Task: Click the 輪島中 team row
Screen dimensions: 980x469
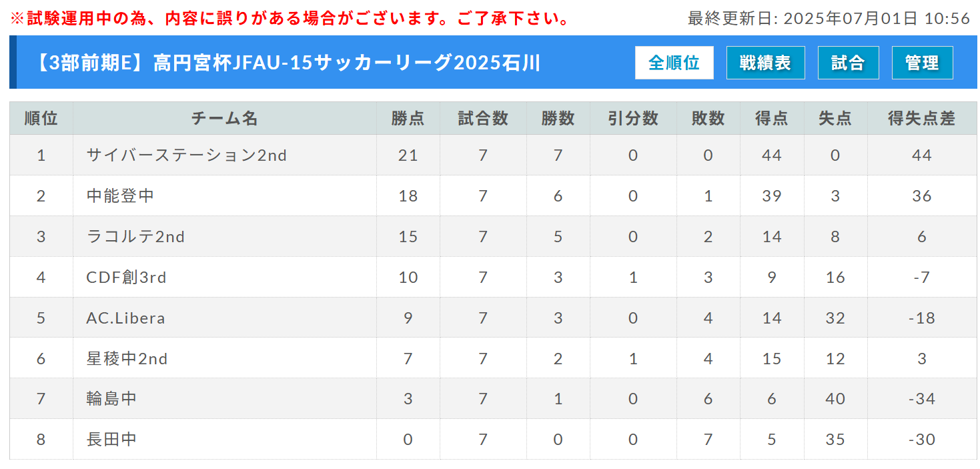Action: click(x=493, y=399)
